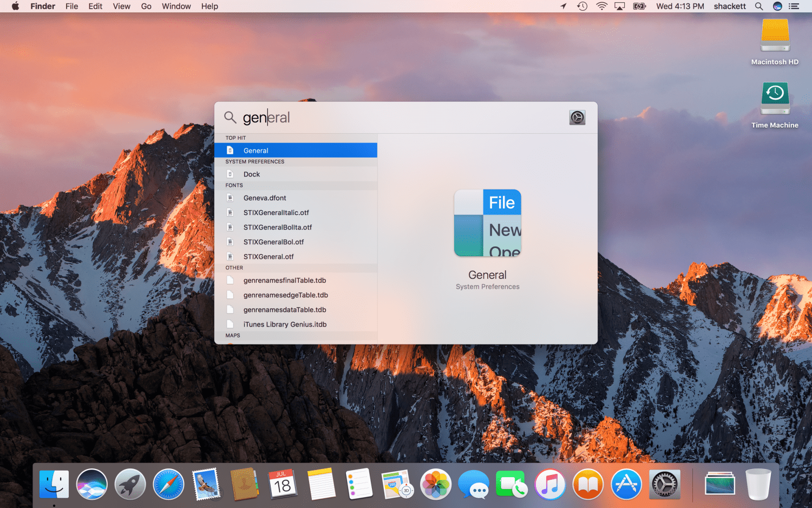Open the Trash in the Dock

[758, 484]
